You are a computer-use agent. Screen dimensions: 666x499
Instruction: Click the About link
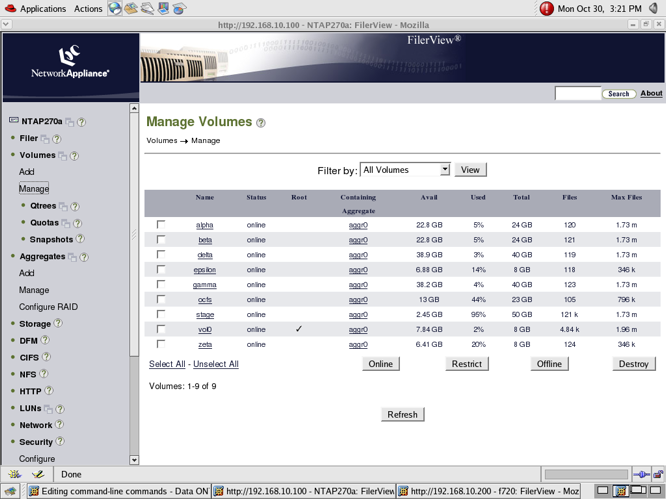(651, 93)
